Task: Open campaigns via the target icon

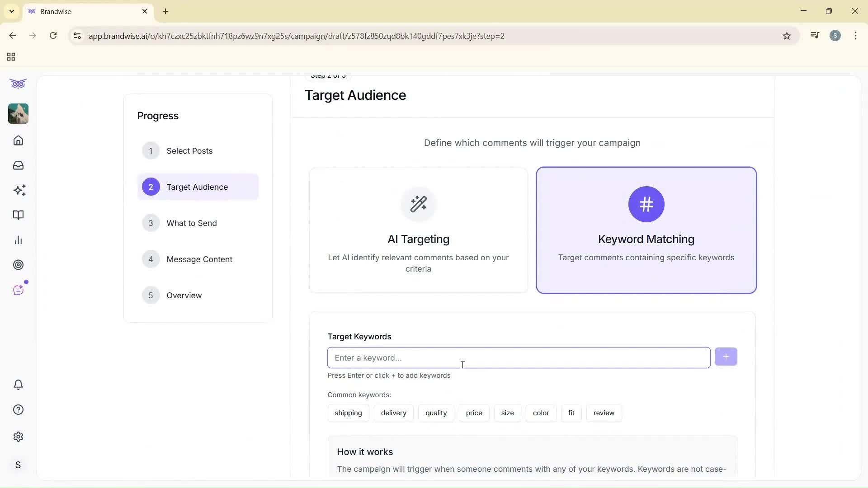Action: [18, 265]
